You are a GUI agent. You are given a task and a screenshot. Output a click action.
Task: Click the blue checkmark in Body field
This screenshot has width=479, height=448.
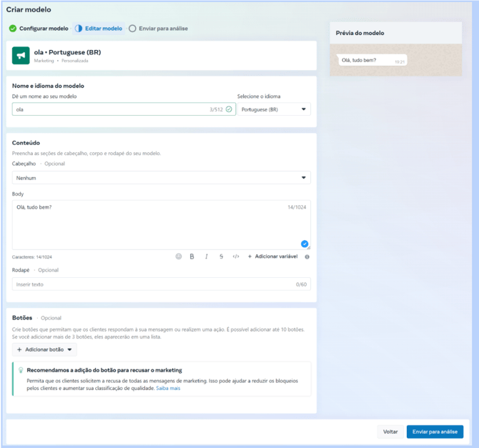click(x=305, y=244)
